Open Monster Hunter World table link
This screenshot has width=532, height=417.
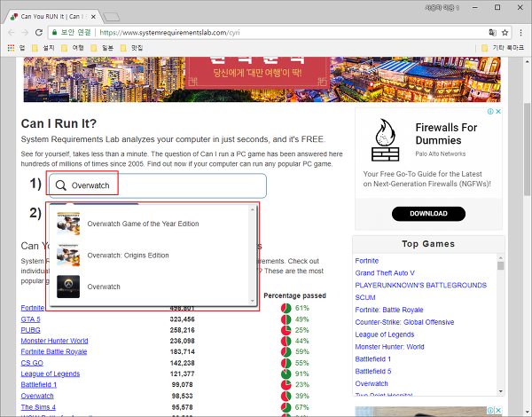(x=54, y=341)
